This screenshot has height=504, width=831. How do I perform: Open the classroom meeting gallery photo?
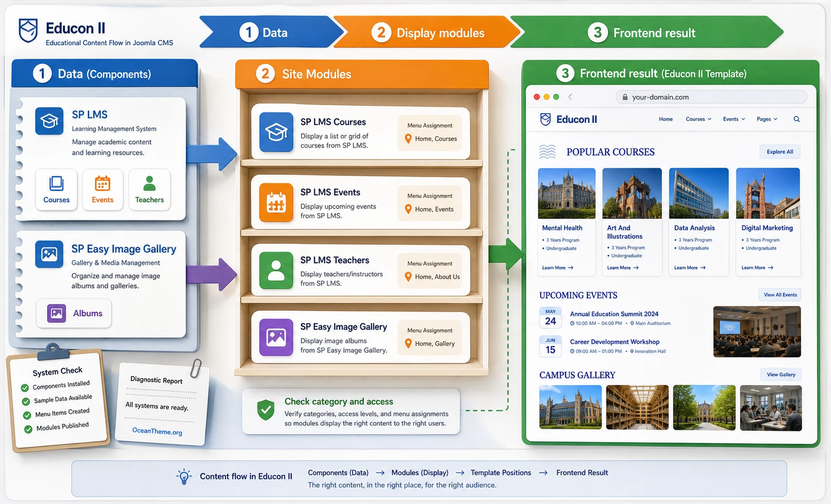pos(771,408)
